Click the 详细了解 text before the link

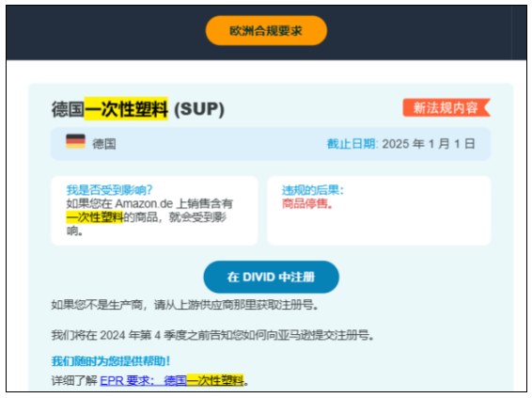click(x=74, y=380)
